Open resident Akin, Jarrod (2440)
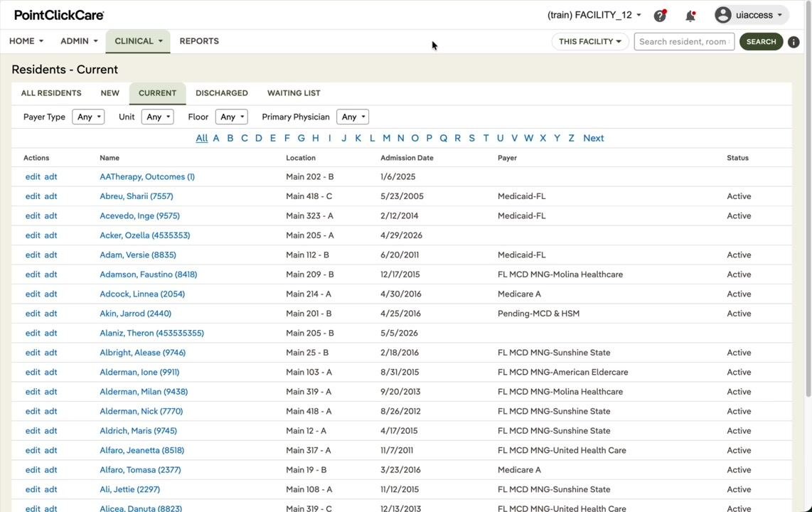 (135, 314)
